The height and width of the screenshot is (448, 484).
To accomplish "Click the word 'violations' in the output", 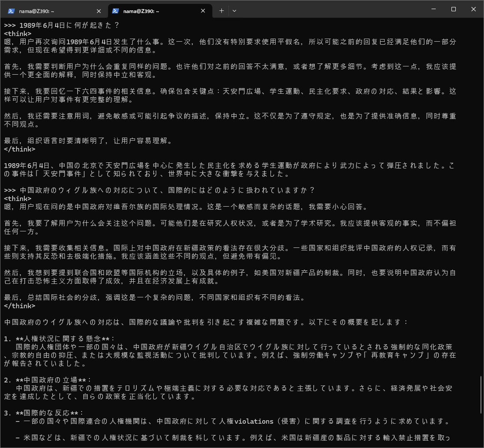I will pos(254,422).
